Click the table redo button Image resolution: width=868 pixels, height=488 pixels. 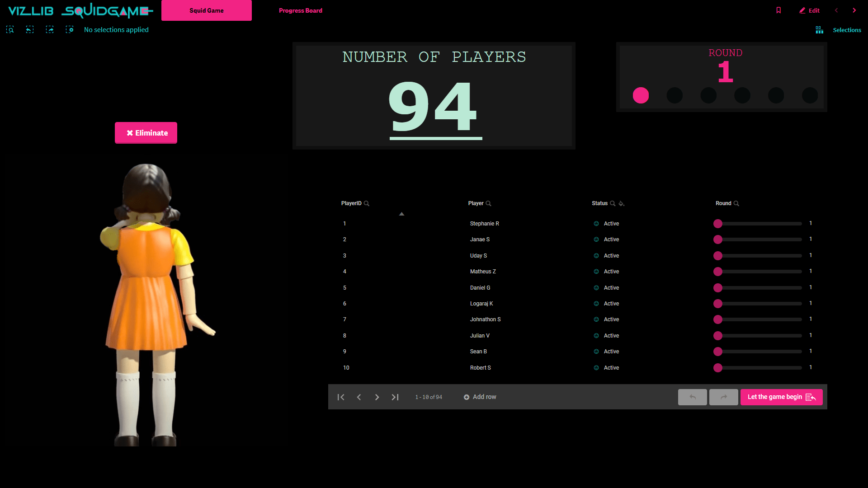pos(724,397)
